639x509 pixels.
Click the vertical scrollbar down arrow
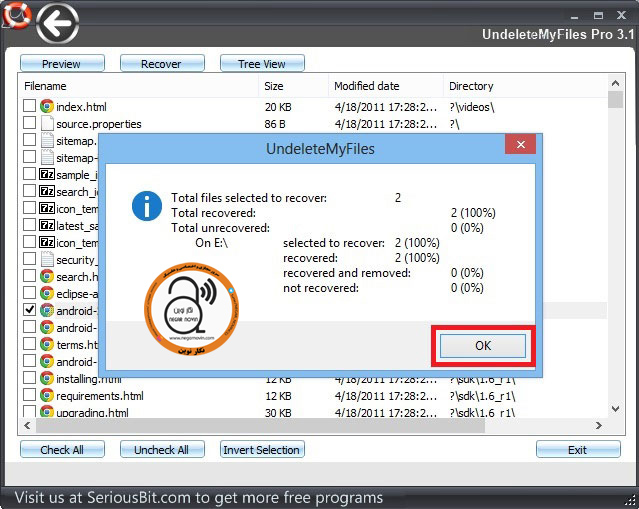point(615,408)
